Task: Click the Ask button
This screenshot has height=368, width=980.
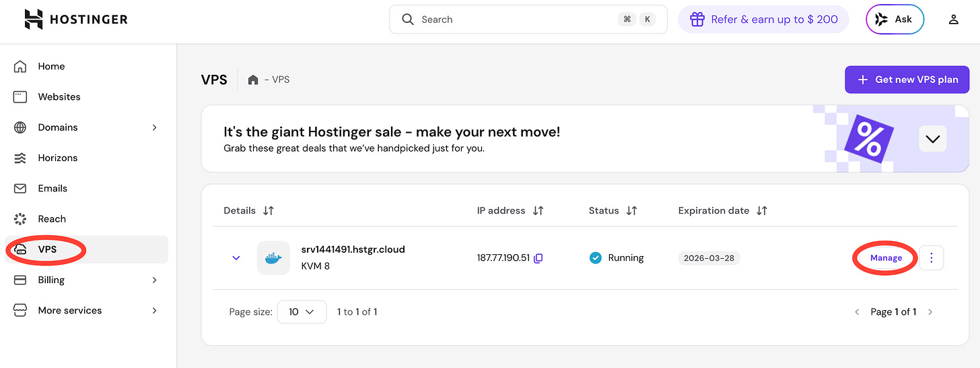Action: 895,20
